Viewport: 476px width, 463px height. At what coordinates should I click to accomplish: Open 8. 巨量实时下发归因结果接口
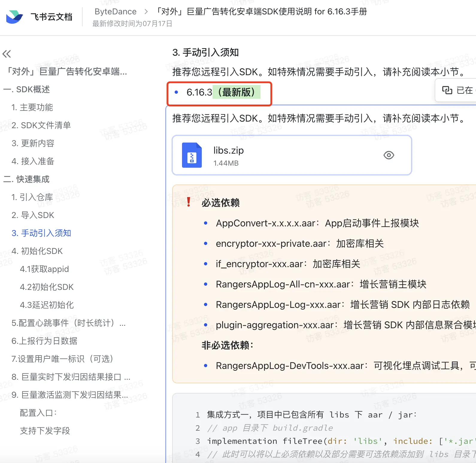pos(71,377)
